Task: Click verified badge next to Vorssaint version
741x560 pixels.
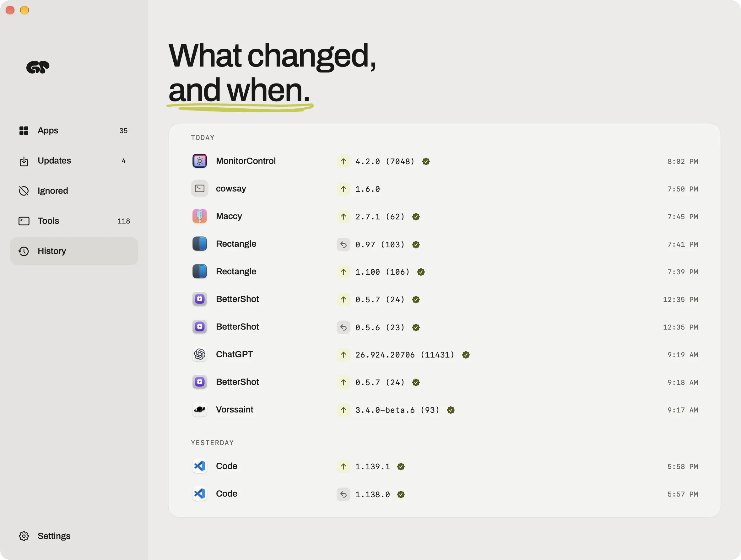Action: tap(451, 410)
